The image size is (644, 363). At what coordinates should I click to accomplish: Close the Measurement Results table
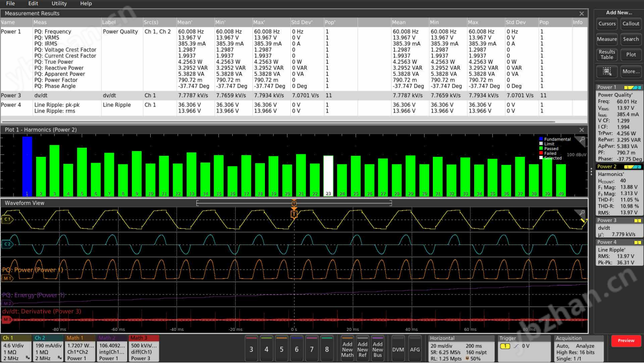[x=582, y=13]
